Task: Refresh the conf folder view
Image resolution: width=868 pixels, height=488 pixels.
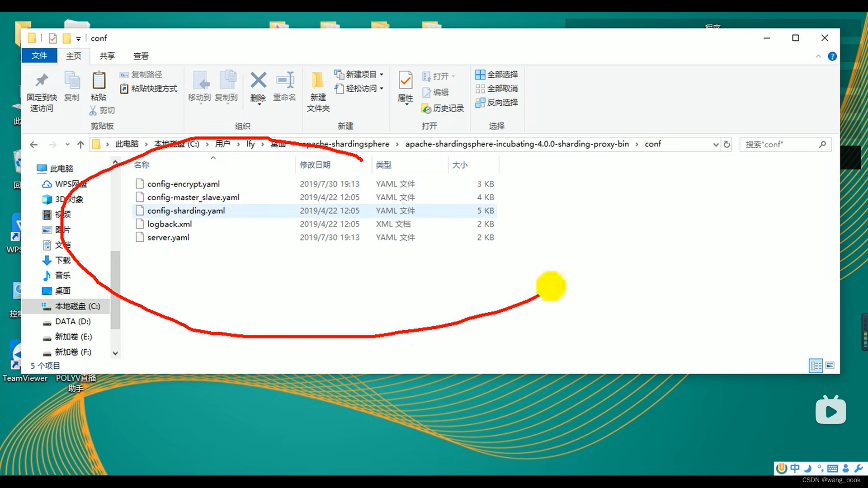Action: [727, 145]
